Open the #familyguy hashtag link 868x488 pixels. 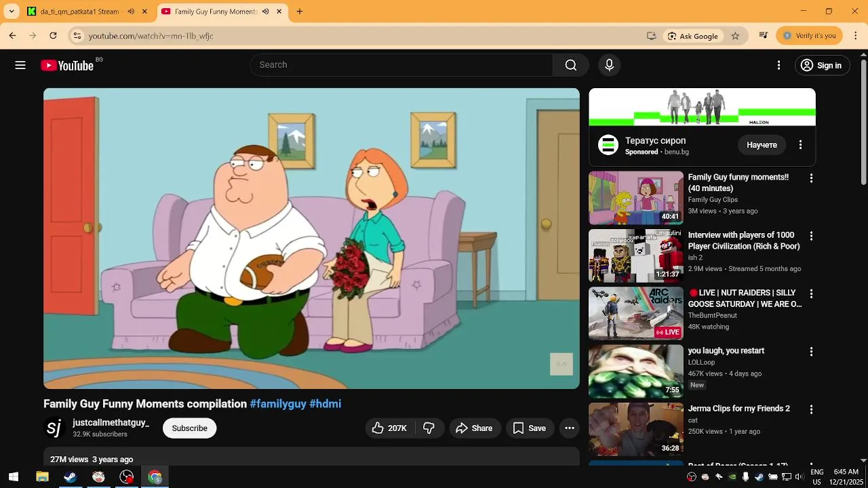click(278, 403)
